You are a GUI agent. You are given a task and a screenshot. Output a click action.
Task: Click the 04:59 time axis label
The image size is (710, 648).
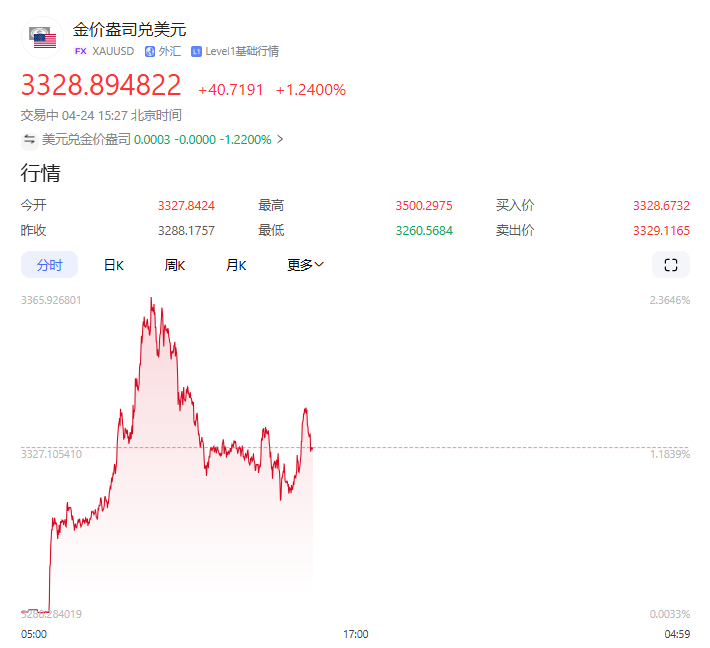click(x=677, y=634)
